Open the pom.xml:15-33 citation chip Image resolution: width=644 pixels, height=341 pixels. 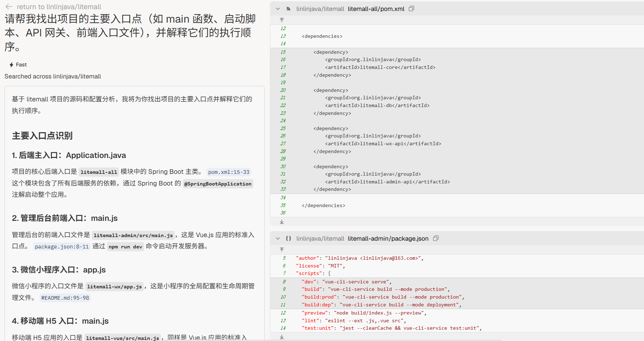[228, 172]
